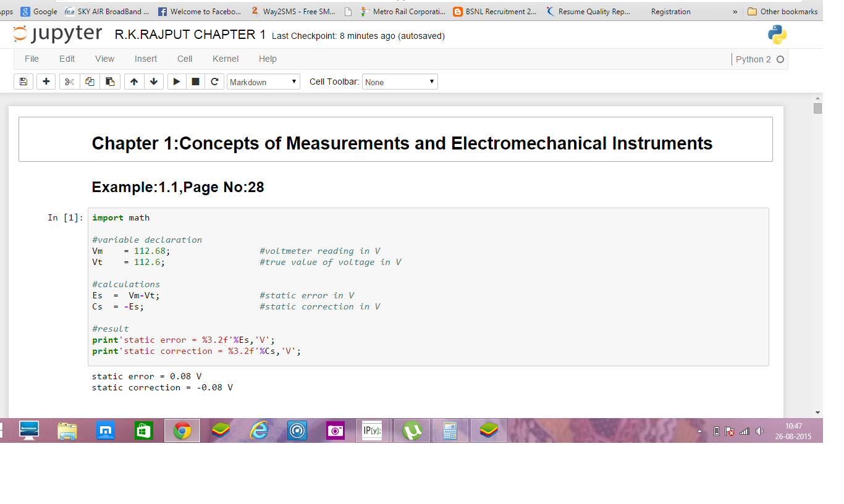Viewport: 844px width, 504px height.
Task: Open the Insert menu
Action: (146, 59)
